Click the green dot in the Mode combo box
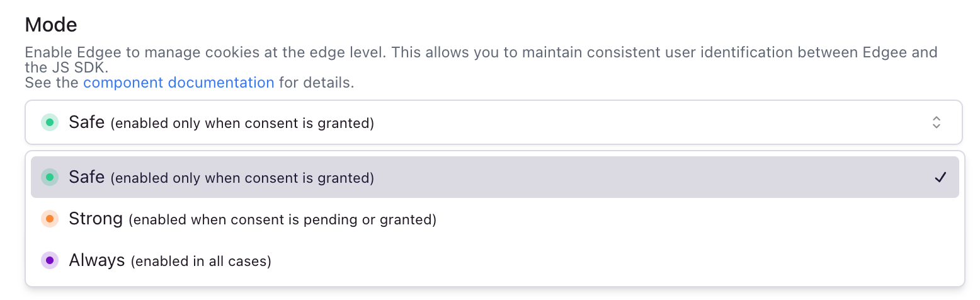This screenshot has height=300, width=980. (x=50, y=122)
